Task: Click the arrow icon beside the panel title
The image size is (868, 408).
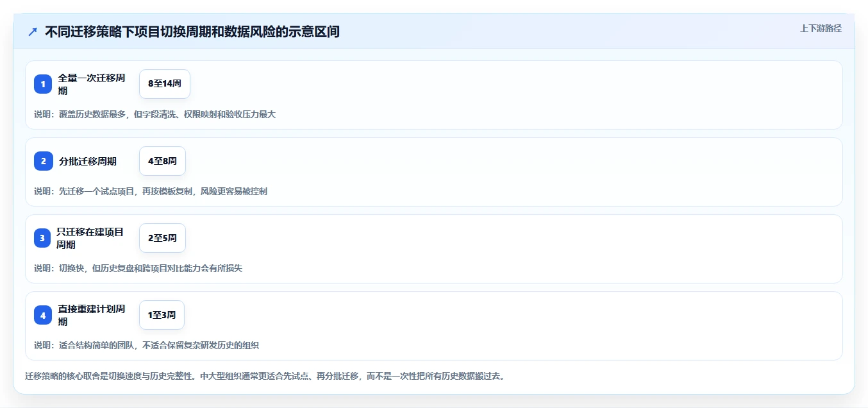Action: (x=33, y=32)
